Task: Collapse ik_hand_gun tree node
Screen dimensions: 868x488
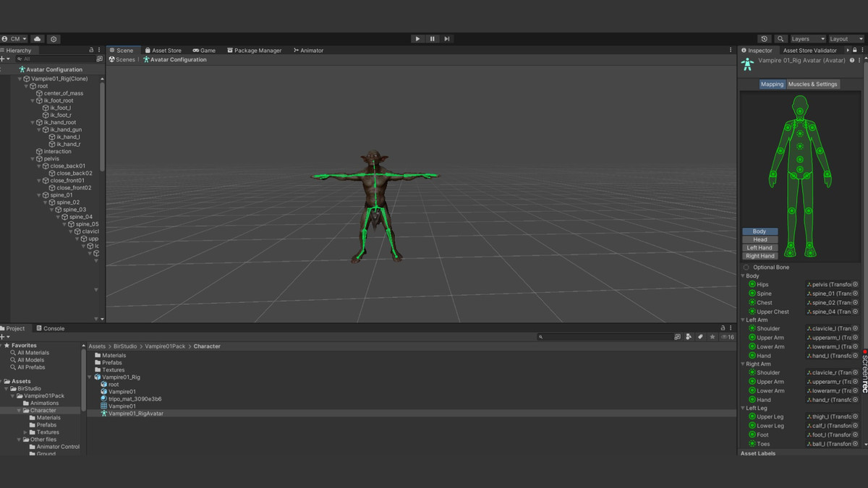Action: point(39,130)
